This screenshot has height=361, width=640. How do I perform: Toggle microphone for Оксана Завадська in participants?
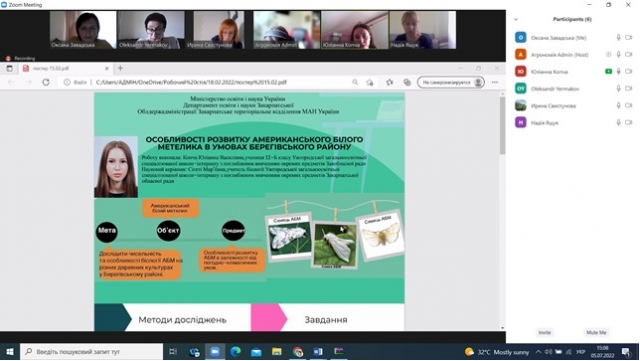coord(619,38)
